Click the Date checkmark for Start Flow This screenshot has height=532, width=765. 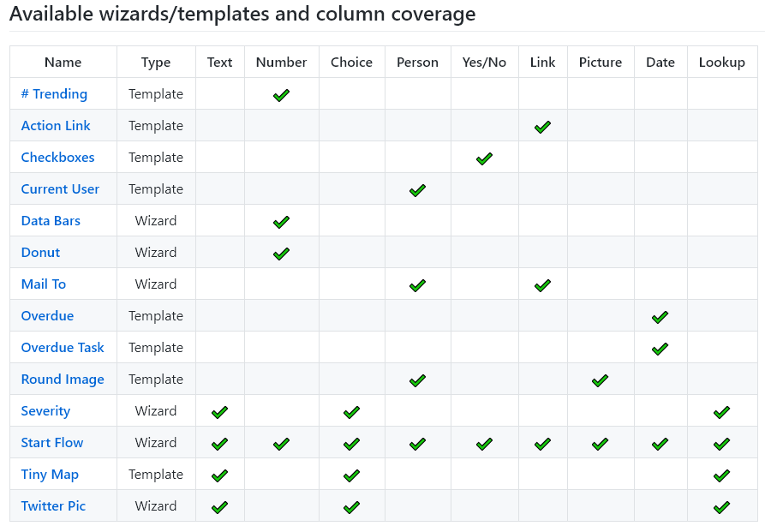pos(660,443)
